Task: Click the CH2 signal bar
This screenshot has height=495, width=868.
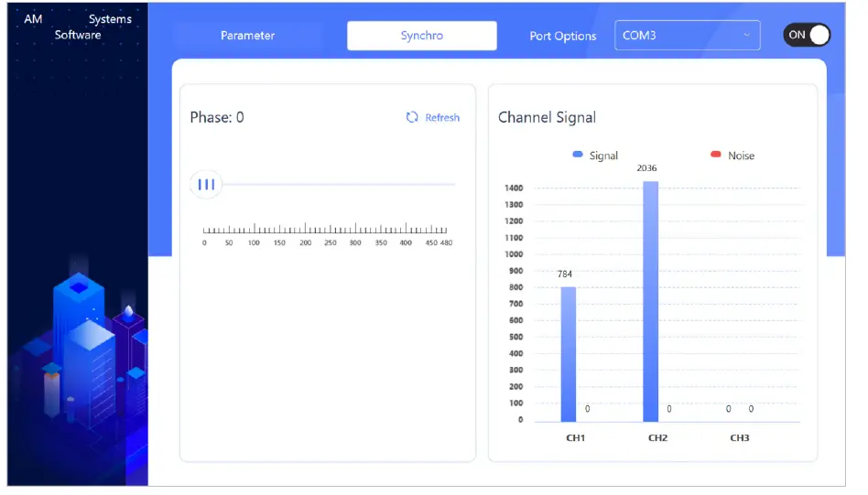Action: click(x=650, y=301)
